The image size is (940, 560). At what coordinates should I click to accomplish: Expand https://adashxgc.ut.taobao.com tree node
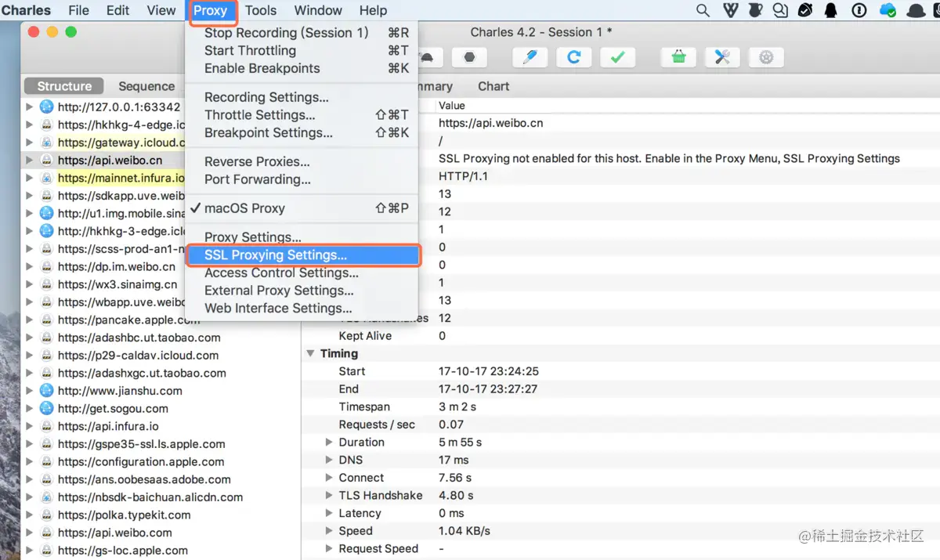pyautogui.click(x=29, y=374)
